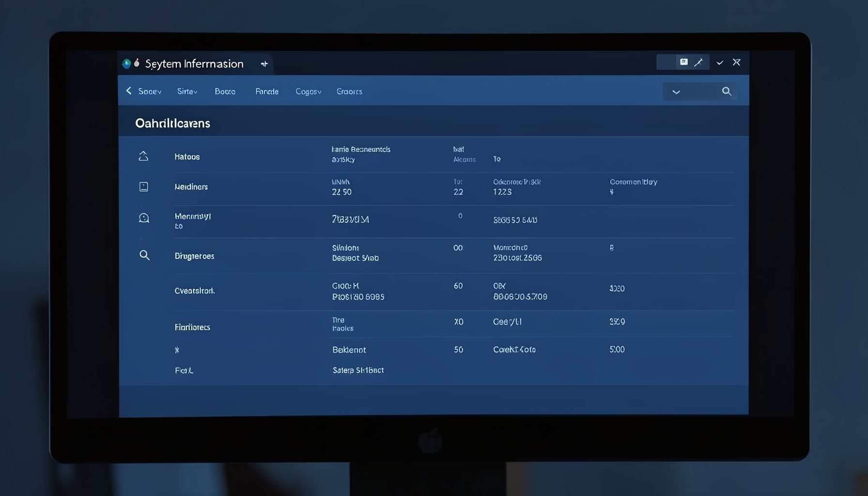
Task: Click the 5:00 value in the Bokienot row
Action: [617, 349]
